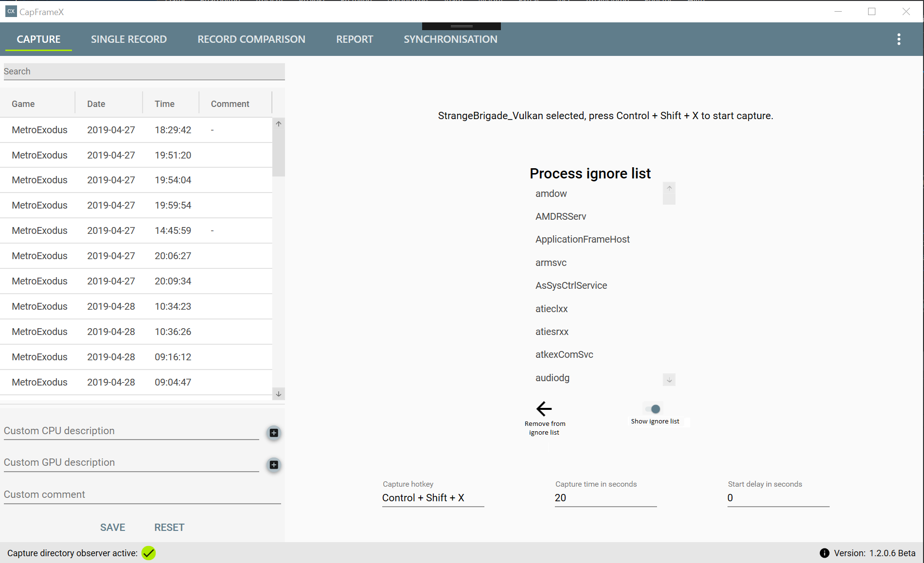Select AMDRSServ in the ignore list

(x=561, y=216)
